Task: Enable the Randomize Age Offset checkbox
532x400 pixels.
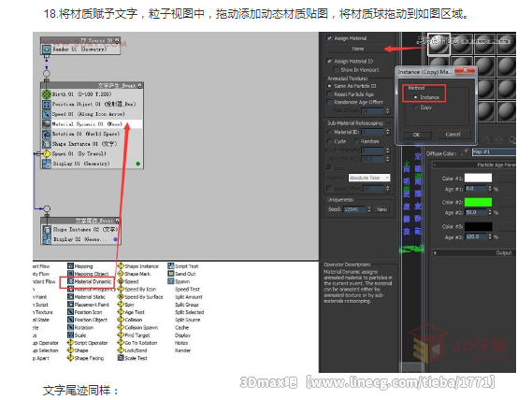Action: (x=329, y=102)
